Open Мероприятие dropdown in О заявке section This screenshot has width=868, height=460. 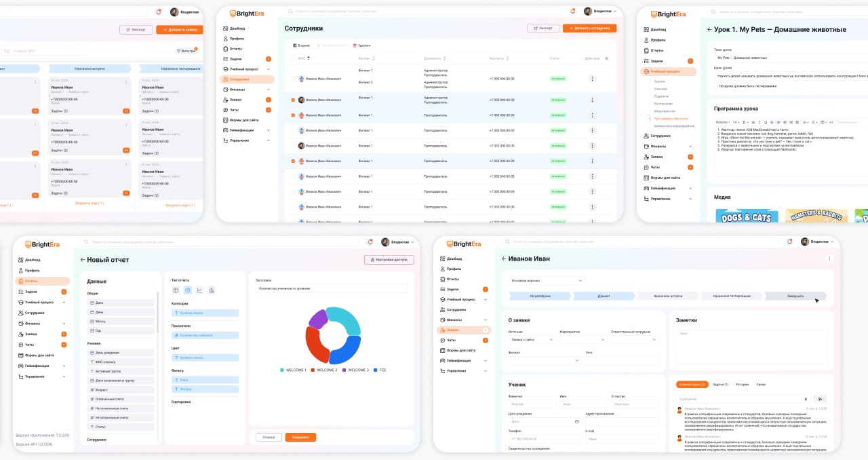pyautogui.click(x=583, y=339)
